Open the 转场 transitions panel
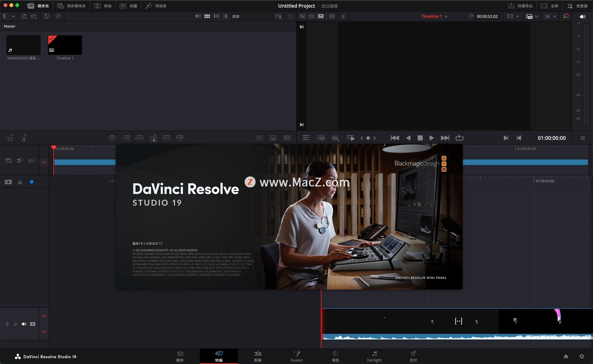 (x=103, y=6)
